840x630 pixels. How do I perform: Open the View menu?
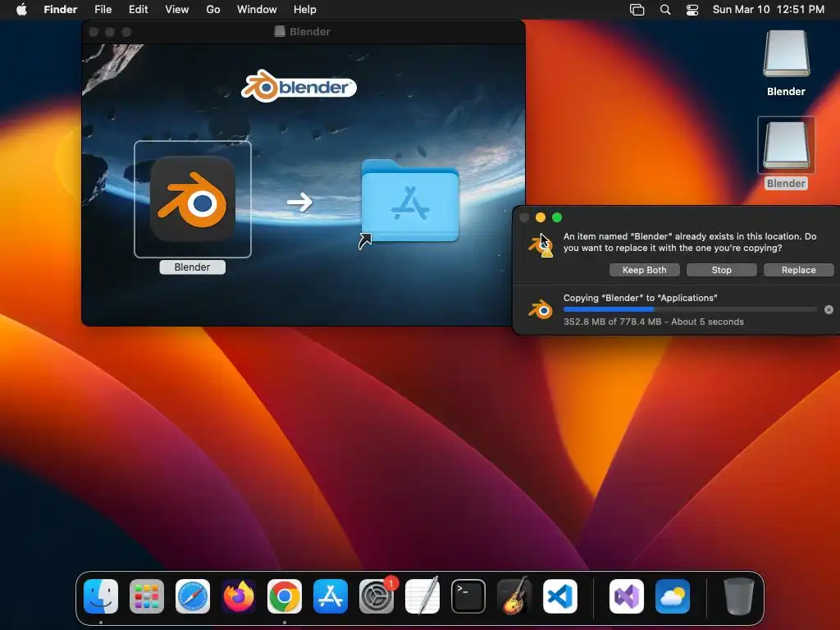177,10
